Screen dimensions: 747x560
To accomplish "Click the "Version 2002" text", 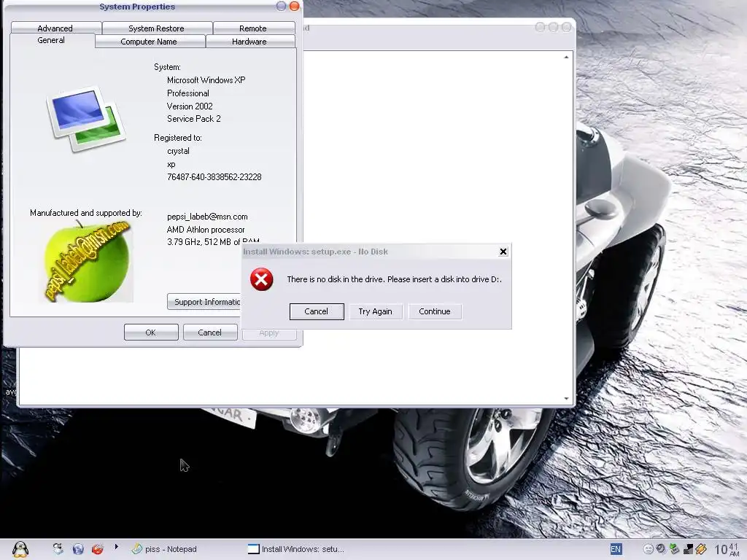I will coord(190,106).
